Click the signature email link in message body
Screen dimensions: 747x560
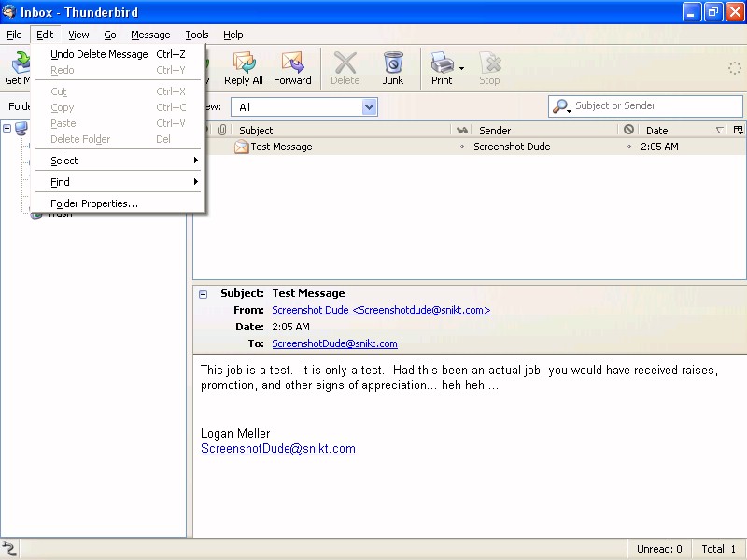pos(277,449)
